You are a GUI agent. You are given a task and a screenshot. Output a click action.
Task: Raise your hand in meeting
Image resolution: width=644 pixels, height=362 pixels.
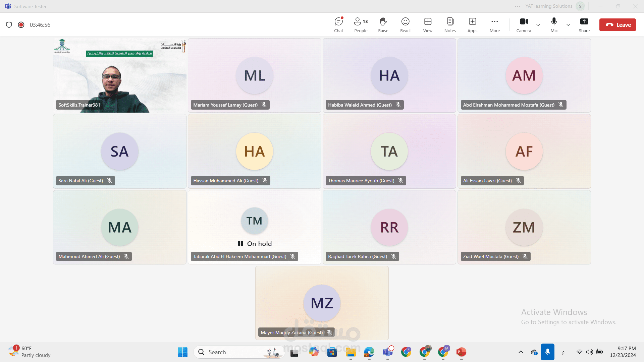coord(383,25)
